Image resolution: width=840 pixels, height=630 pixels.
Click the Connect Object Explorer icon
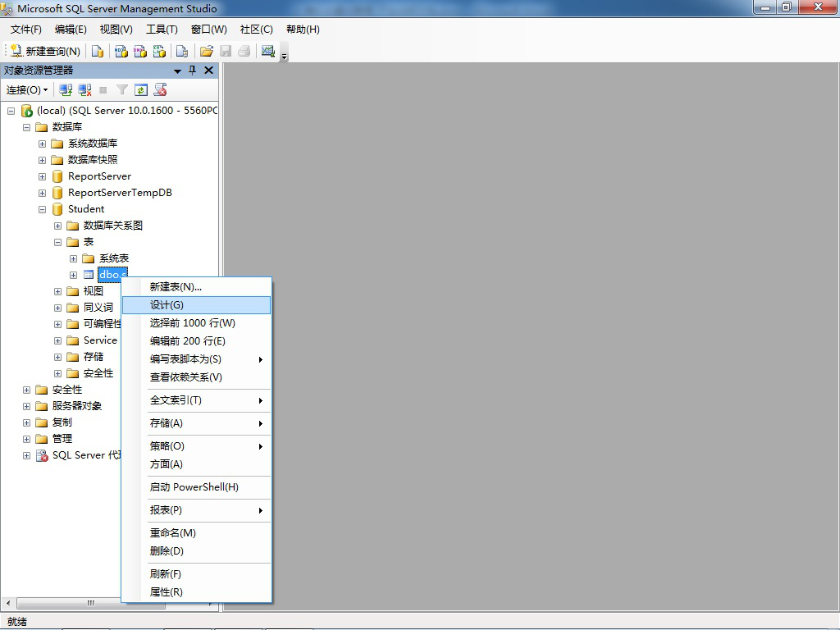point(66,90)
